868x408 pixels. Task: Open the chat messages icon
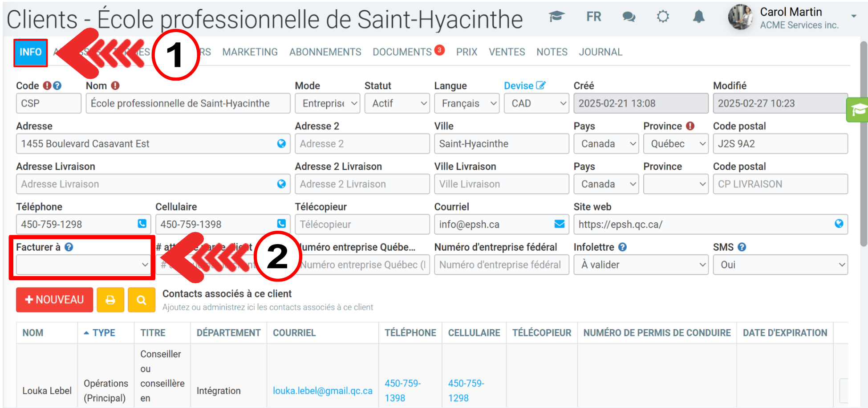[629, 17]
